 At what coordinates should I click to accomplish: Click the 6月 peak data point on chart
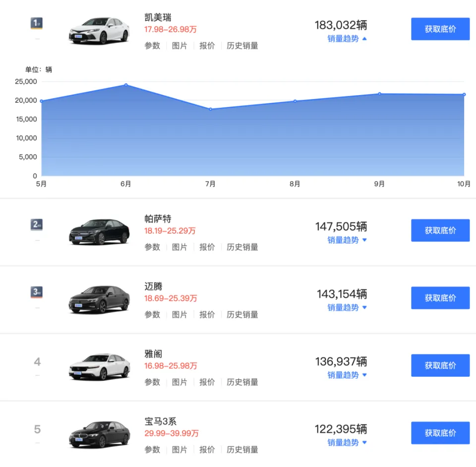point(126,85)
